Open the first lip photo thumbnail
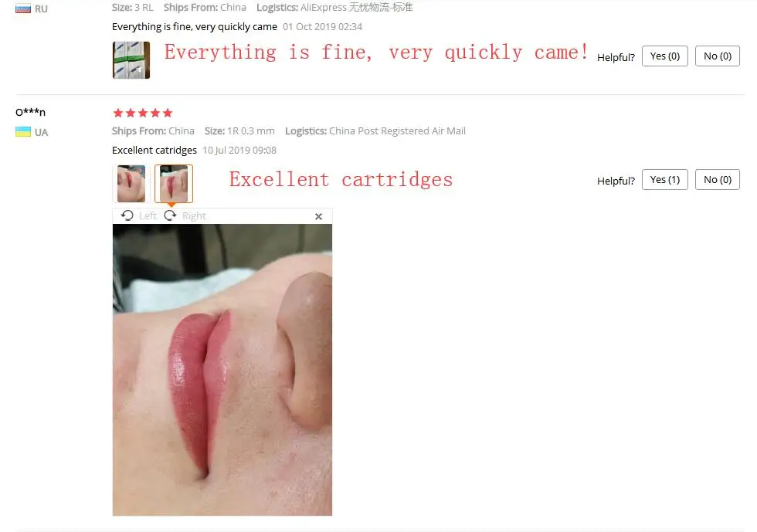Viewport: 757px width, 532px height. click(x=131, y=184)
